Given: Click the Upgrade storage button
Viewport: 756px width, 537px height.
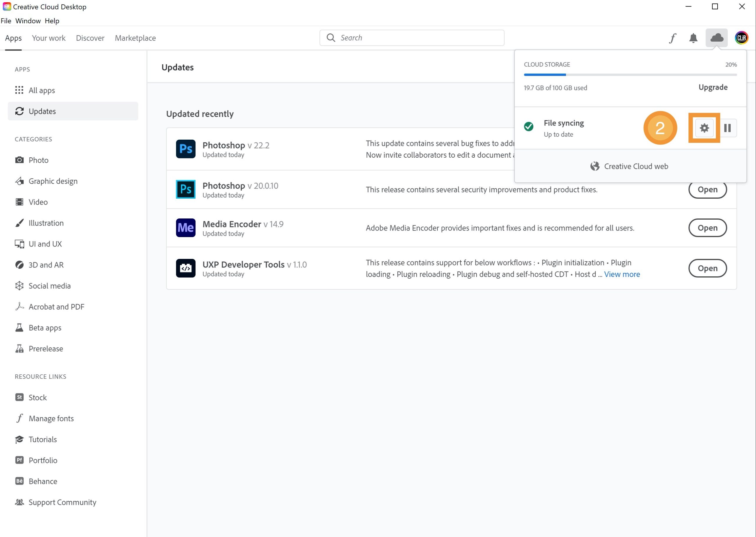Looking at the screenshot, I should 713,87.
